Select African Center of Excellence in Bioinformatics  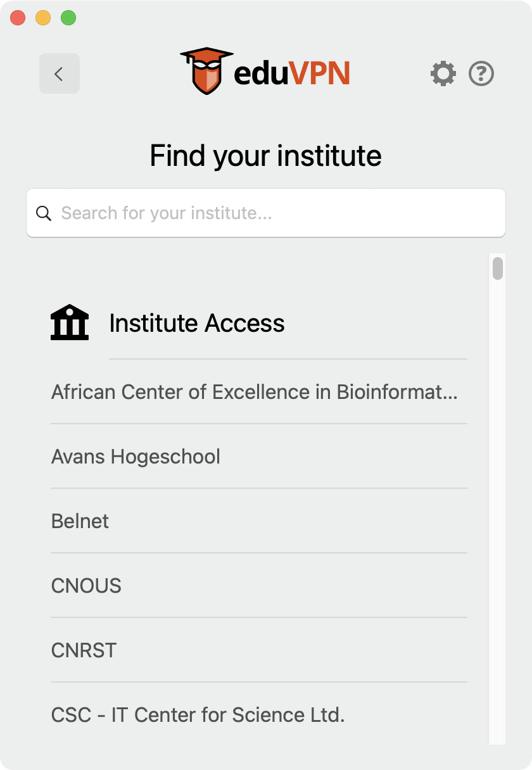254,392
